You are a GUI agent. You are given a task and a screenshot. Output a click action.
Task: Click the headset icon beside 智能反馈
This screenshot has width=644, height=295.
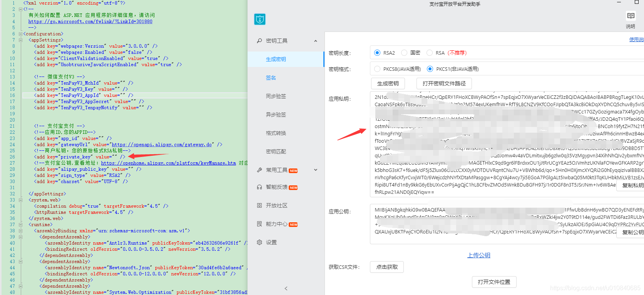(259, 187)
